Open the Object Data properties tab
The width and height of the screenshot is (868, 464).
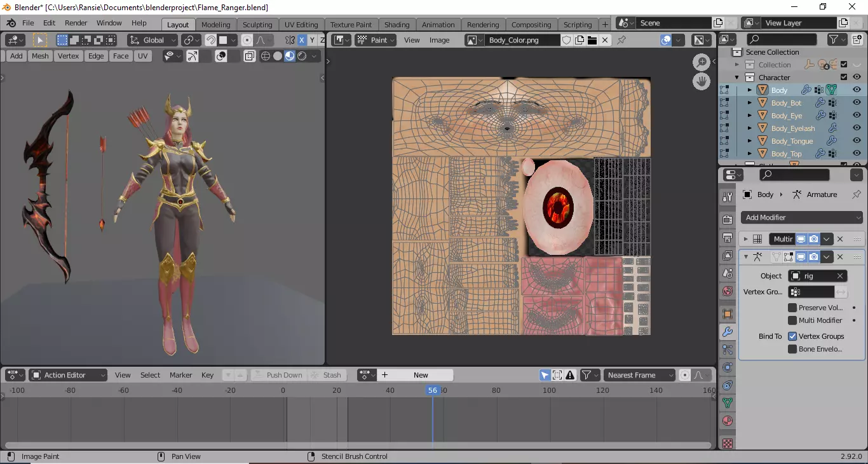coord(728,403)
